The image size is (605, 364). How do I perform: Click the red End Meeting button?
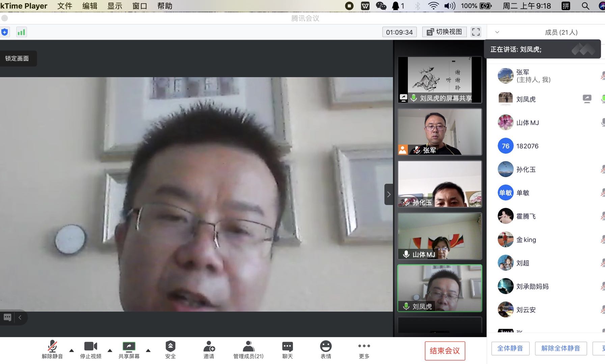[x=445, y=351]
